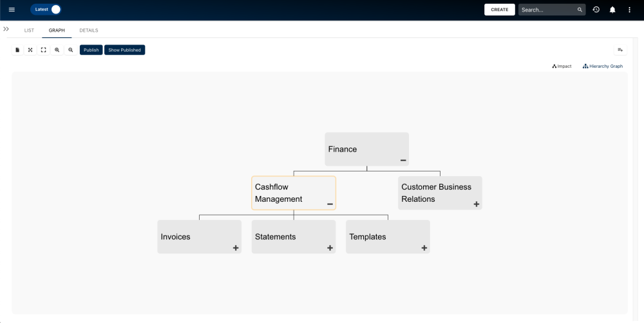Image resolution: width=644 pixels, height=323 pixels.
Task: Open the three-dot more options menu
Action: coord(629,10)
